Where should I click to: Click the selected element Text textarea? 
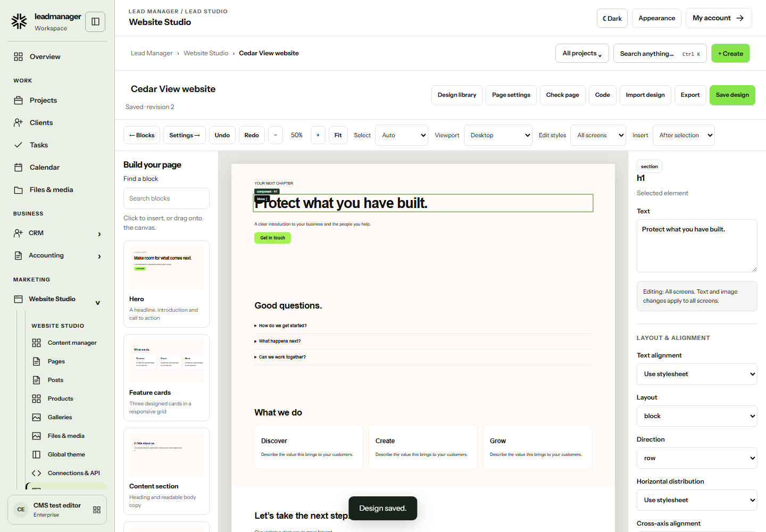coord(697,246)
